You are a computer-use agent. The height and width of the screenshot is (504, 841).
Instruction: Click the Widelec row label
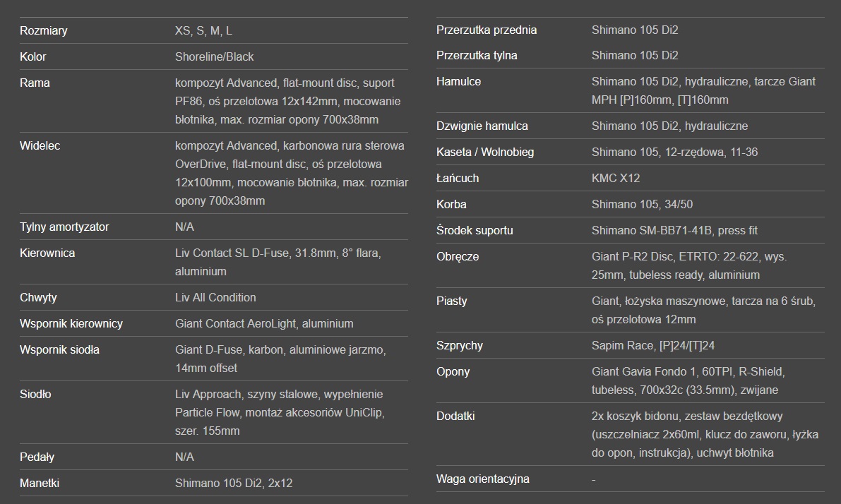pyautogui.click(x=40, y=145)
